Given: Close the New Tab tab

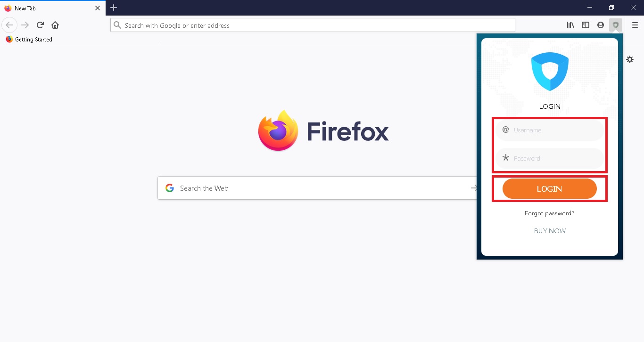Looking at the screenshot, I should point(98,8).
